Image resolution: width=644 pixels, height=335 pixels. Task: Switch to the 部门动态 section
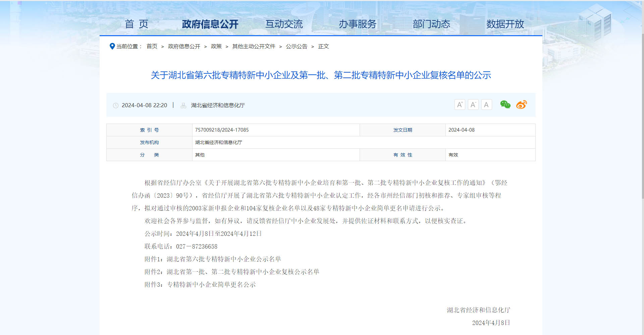point(431,24)
